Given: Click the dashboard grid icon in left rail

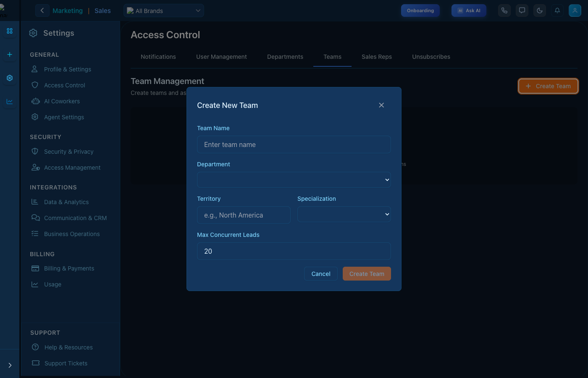Looking at the screenshot, I should tap(10, 31).
